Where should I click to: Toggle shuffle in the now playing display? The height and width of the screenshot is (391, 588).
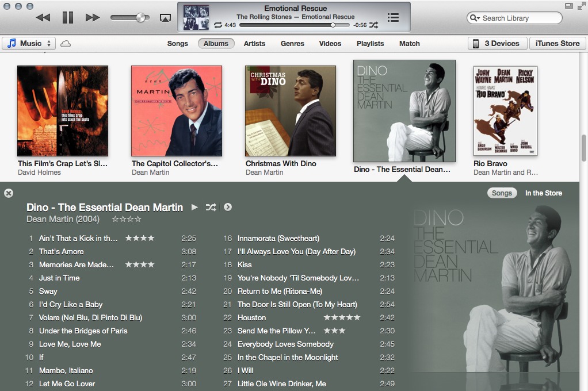tap(373, 25)
